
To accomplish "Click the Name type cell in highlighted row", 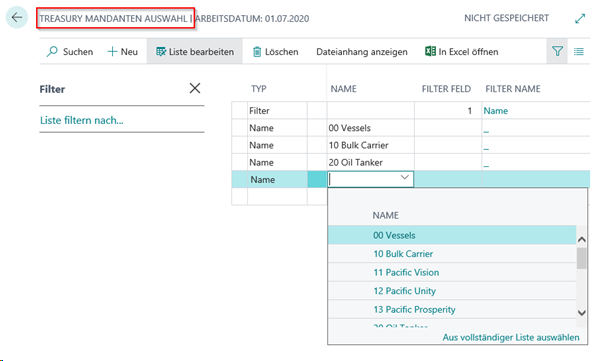I will tap(277, 179).
